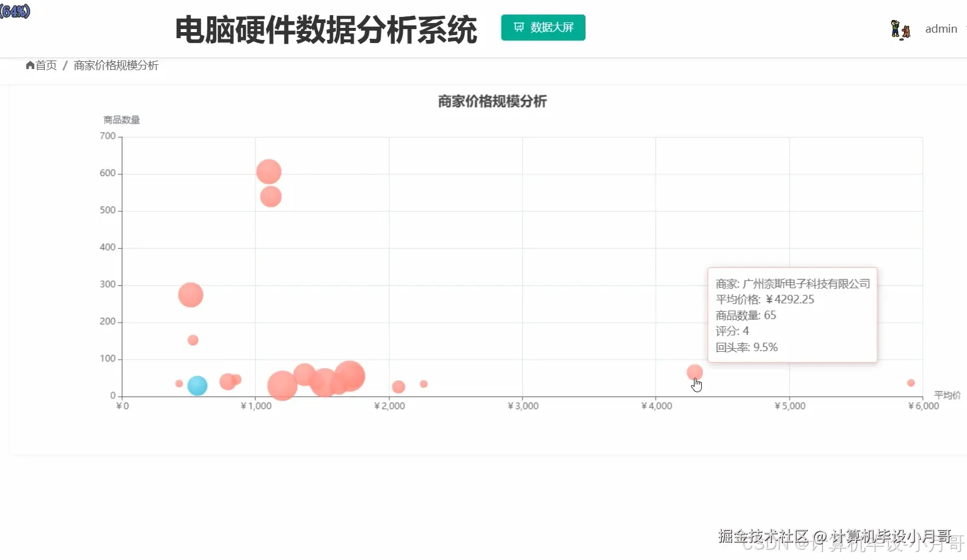Click the admin username label
967x560 pixels.
pos(941,29)
